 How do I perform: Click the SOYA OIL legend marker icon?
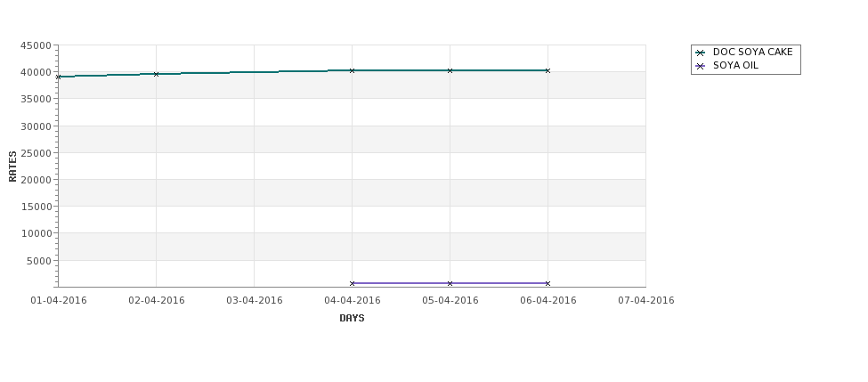[701, 66]
